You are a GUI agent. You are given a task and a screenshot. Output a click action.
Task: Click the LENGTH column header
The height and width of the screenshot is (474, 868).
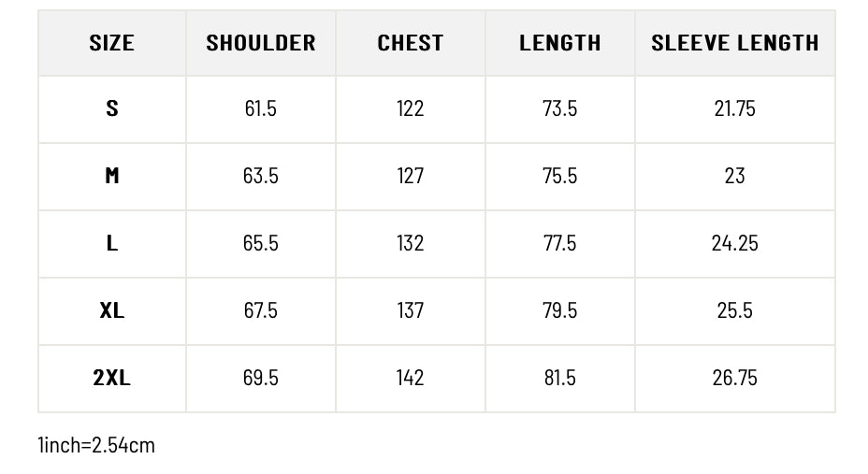click(x=560, y=43)
